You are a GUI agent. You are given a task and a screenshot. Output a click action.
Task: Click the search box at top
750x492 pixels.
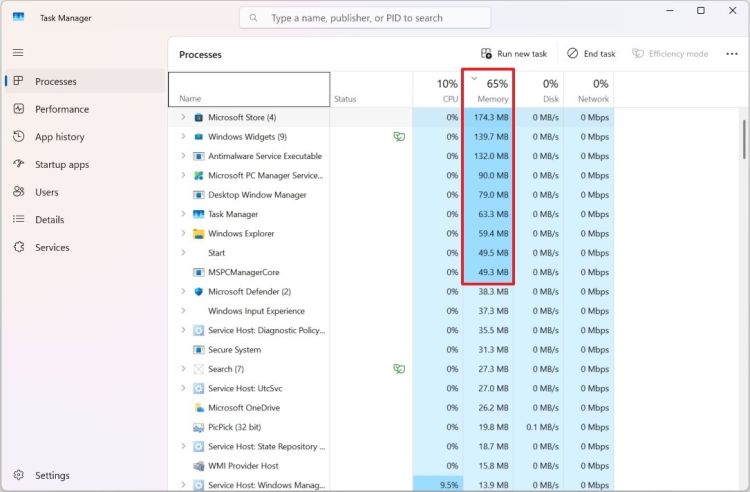[365, 18]
